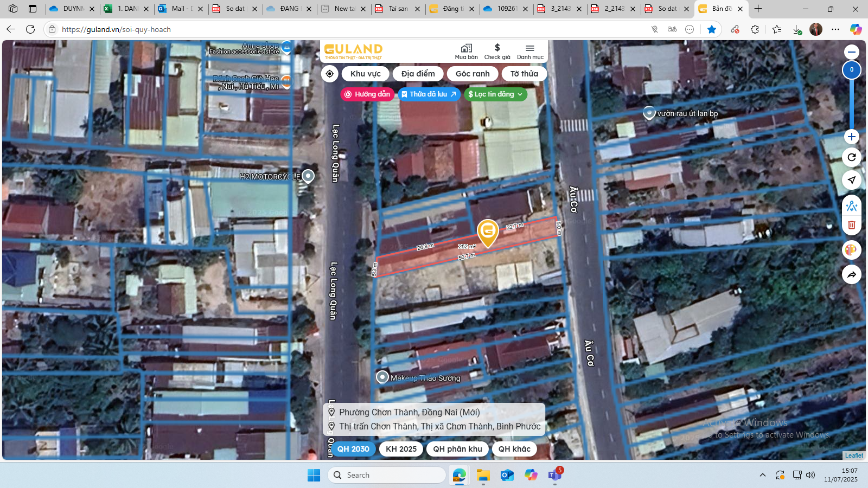
Task: Click the opacity slider handle showing 0
Action: [x=852, y=69]
